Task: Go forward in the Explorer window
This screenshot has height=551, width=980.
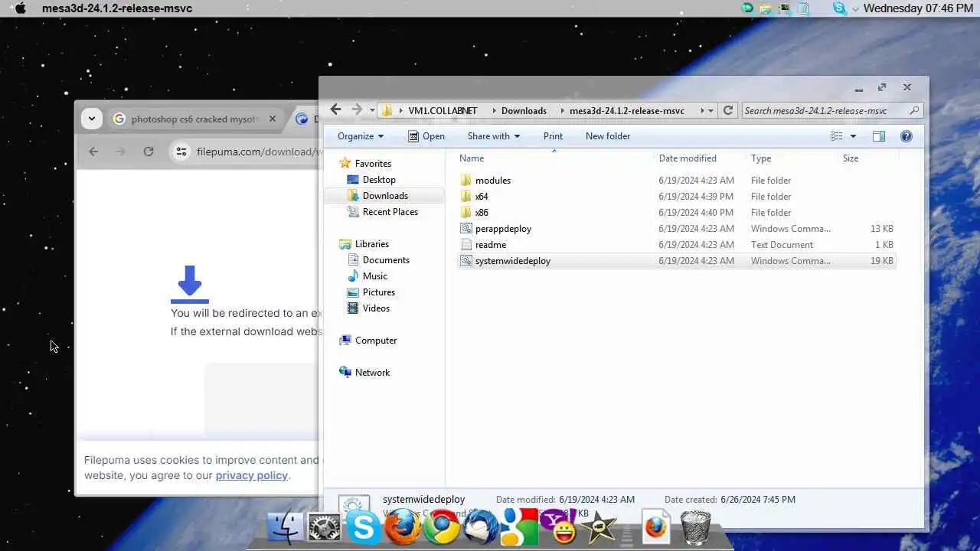Action: pos(357,110)
